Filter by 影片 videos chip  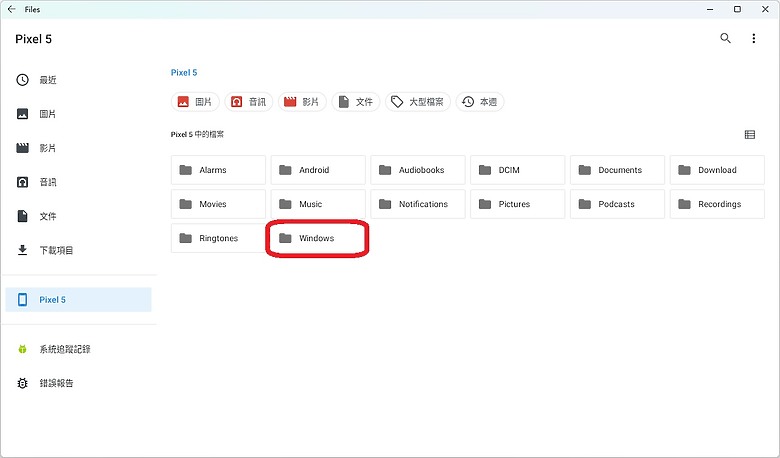302,102
